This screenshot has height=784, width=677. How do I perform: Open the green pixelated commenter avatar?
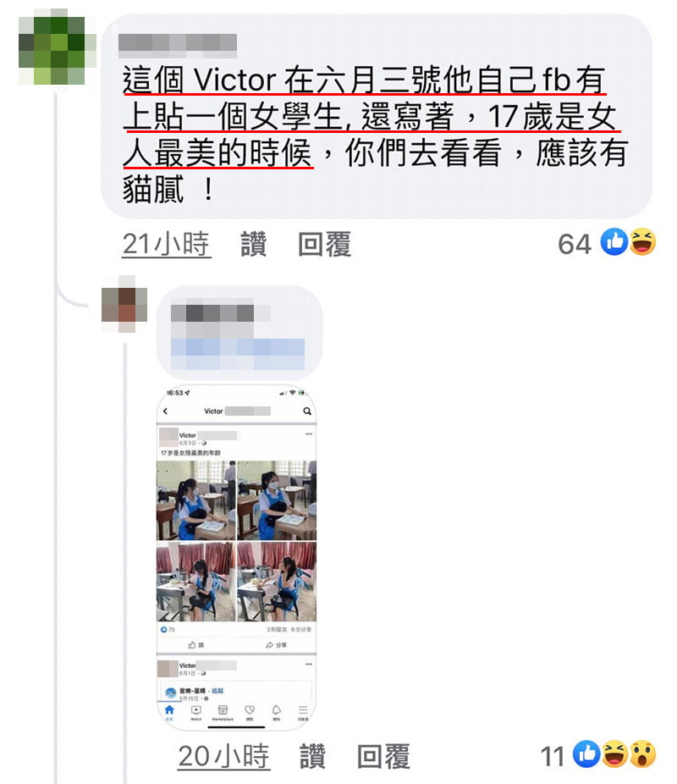pos(58,46)
